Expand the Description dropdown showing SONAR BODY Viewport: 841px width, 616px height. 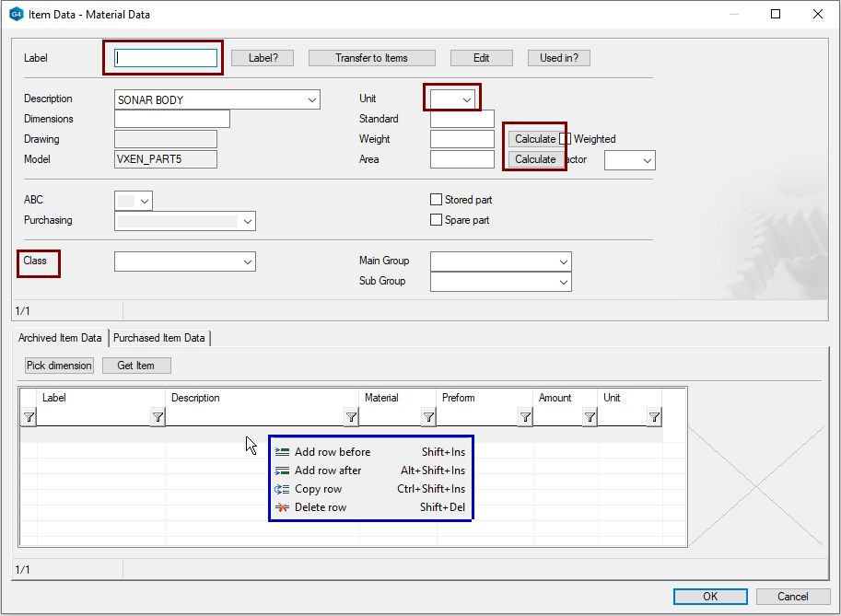tap(311, 99)
